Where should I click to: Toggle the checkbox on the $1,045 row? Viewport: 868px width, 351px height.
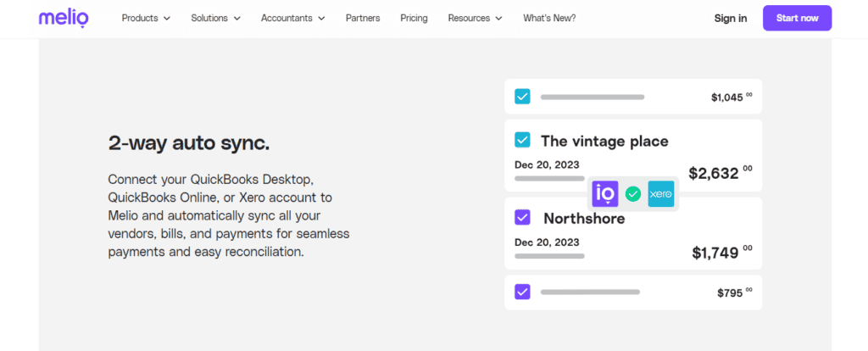[522, 97]
